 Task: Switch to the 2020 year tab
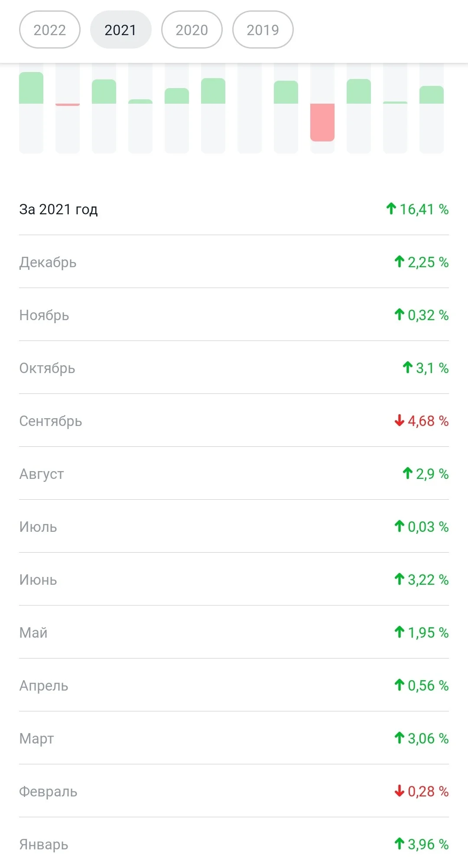(192, 29)
